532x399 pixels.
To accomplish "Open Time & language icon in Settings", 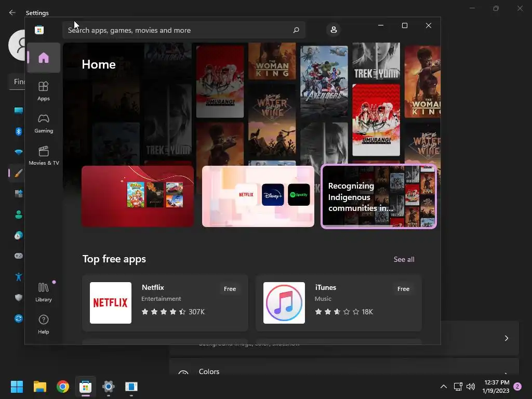I will point(19,235).
